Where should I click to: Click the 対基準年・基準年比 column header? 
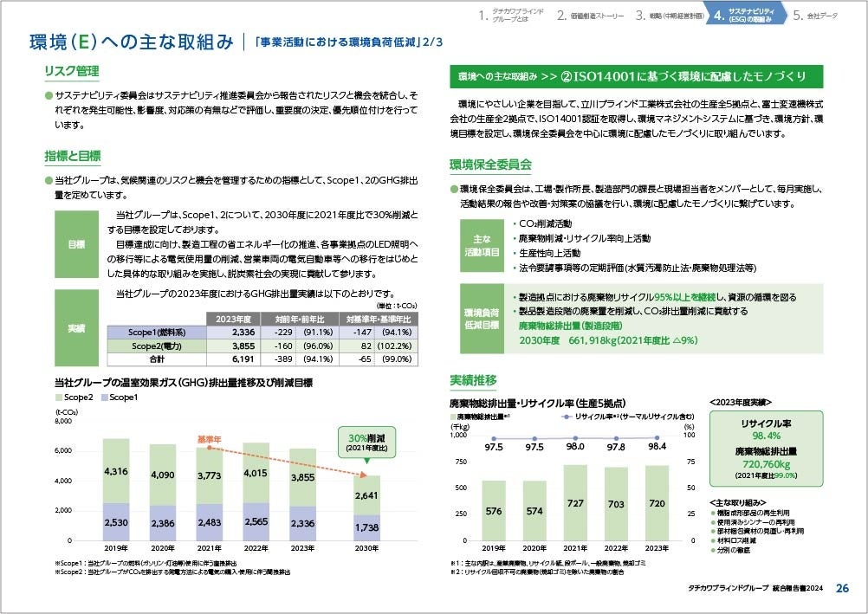pos(379,319)
